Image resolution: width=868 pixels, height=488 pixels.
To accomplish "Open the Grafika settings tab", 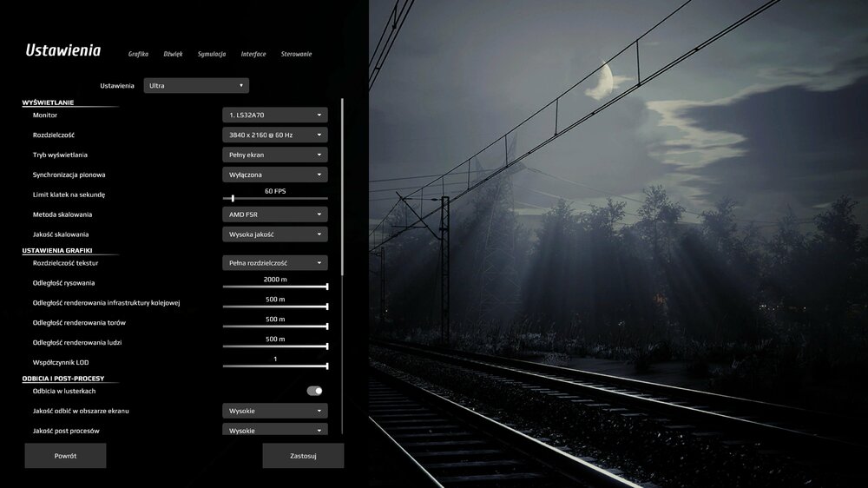I will pyautogui.click(x=138, y=54).
